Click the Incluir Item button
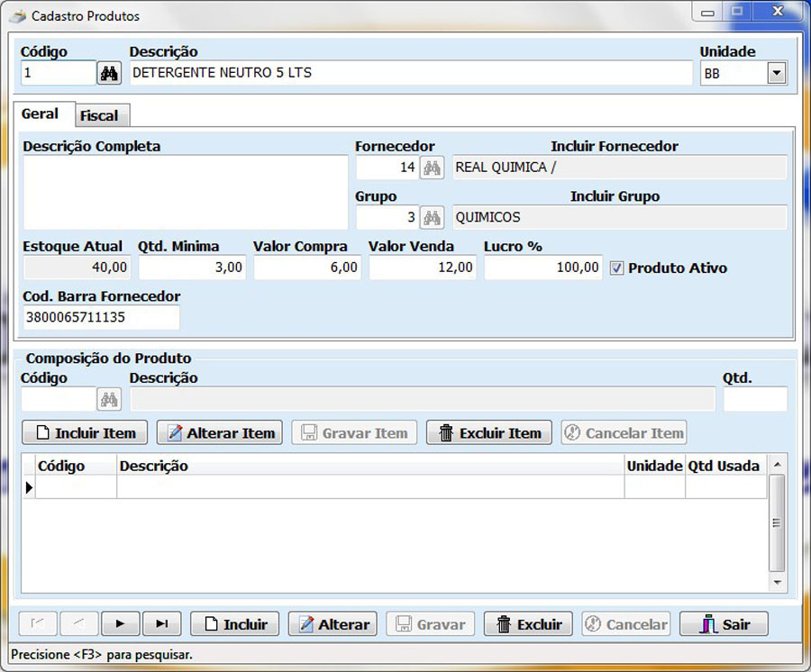This screenshot has width=811, height=672. click(x=85, y=432)
